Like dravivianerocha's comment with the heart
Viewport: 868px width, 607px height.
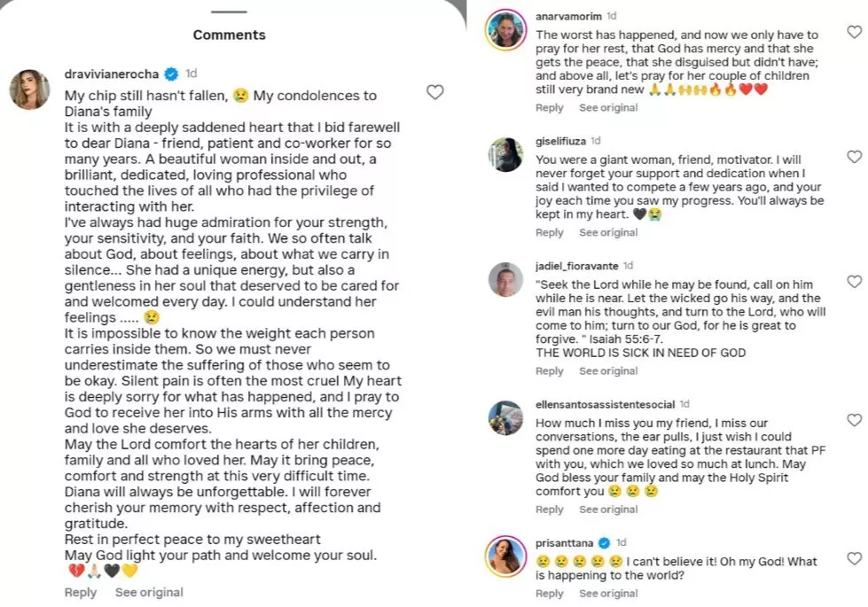434,92
